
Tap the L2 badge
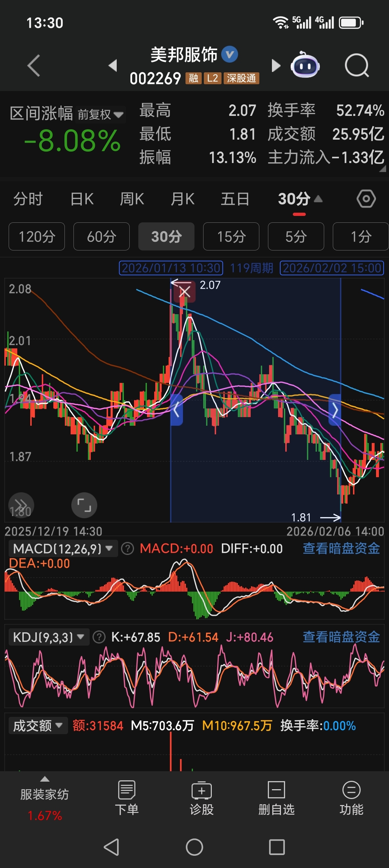click(x=213, y=78)
